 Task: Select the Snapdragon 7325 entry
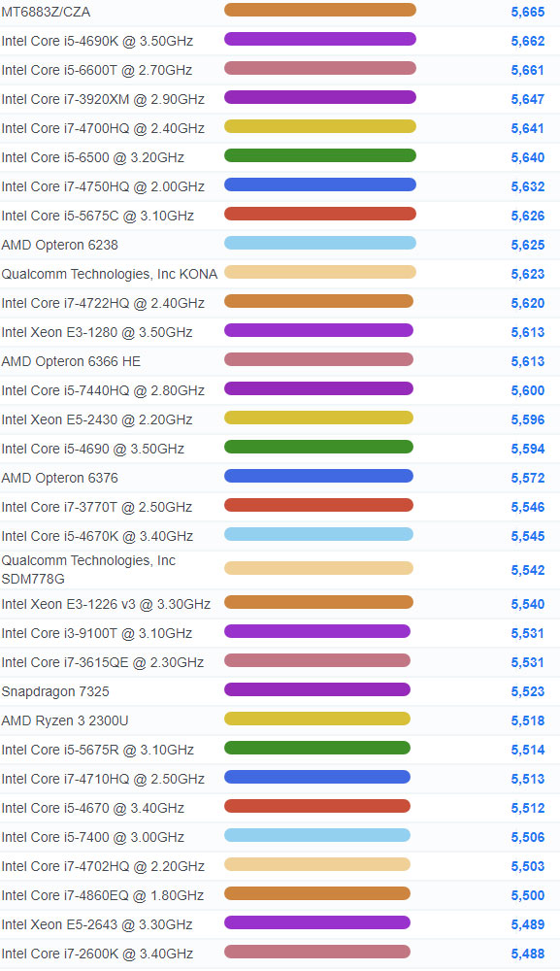pos(55,691)
